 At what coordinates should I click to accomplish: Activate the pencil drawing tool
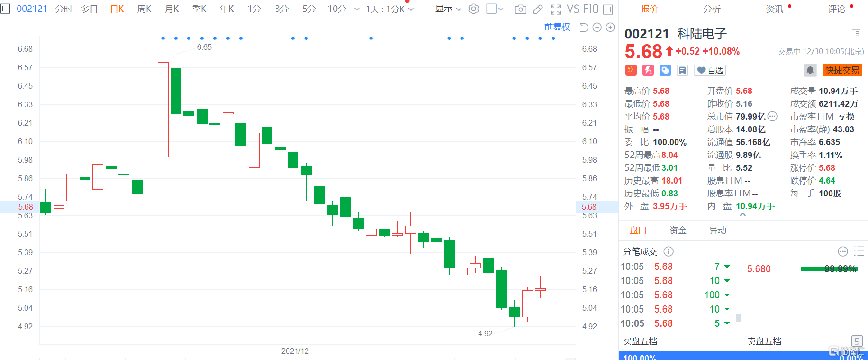538,9
